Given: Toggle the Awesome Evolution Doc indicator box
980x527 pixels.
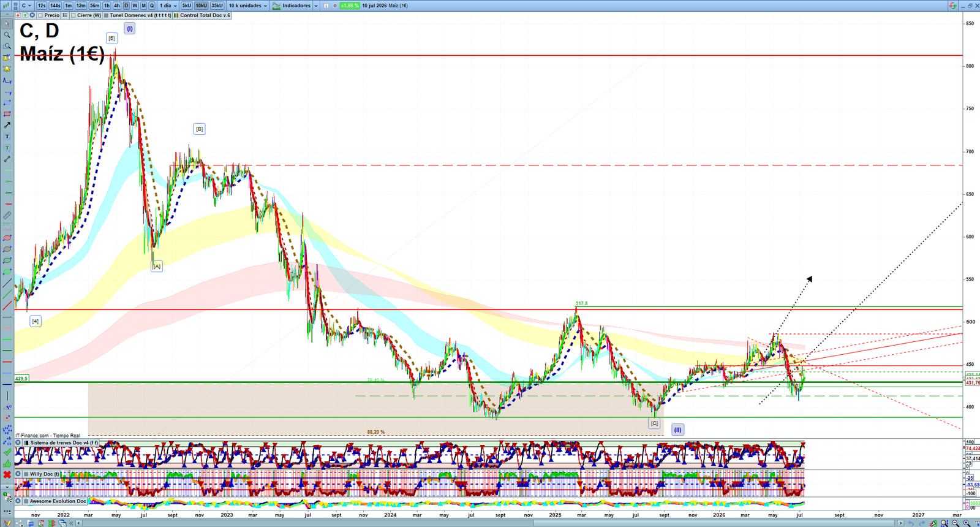Looking at the screenshot, I should pyautogui.click(x=26, y=501).
